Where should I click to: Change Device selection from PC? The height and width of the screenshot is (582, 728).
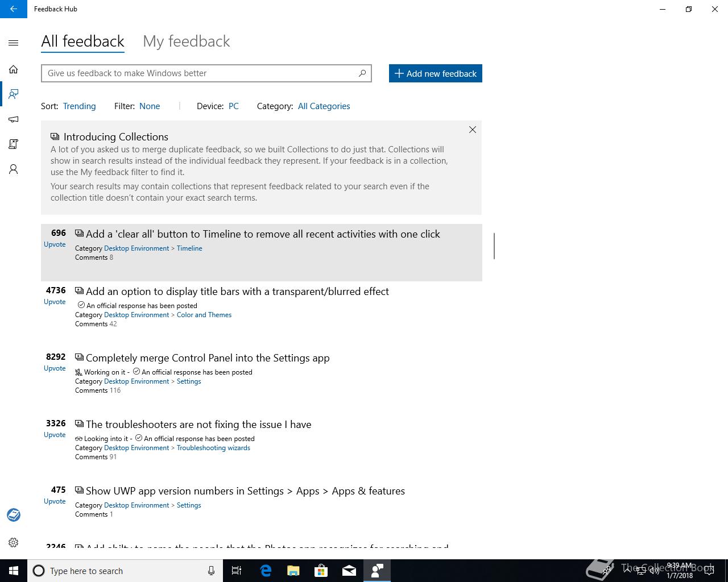pos(233,106)
